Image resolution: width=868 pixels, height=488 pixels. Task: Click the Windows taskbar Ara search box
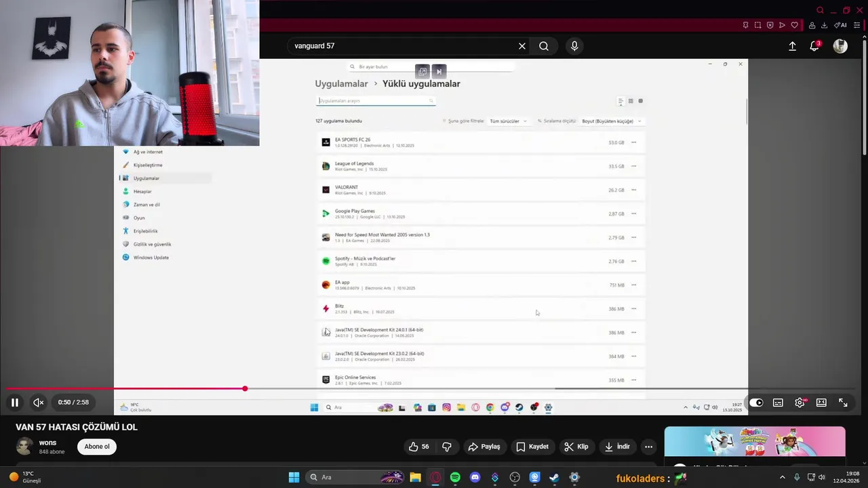pyautogui.click(x=354, y=477)
